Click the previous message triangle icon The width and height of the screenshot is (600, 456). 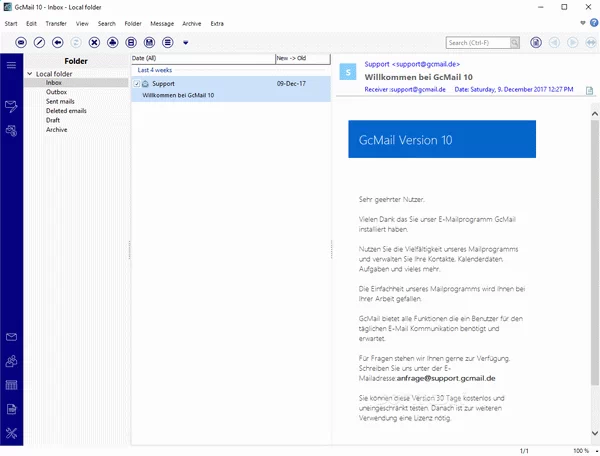554,42
